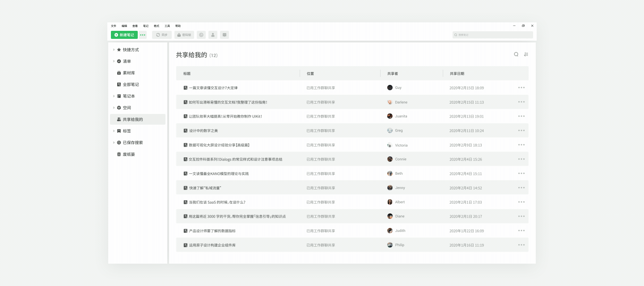Image resolution: width=644 pixels, height=286 pixels.
Task: Expand the 快捷方式 tree arrow
Action: 114,50
